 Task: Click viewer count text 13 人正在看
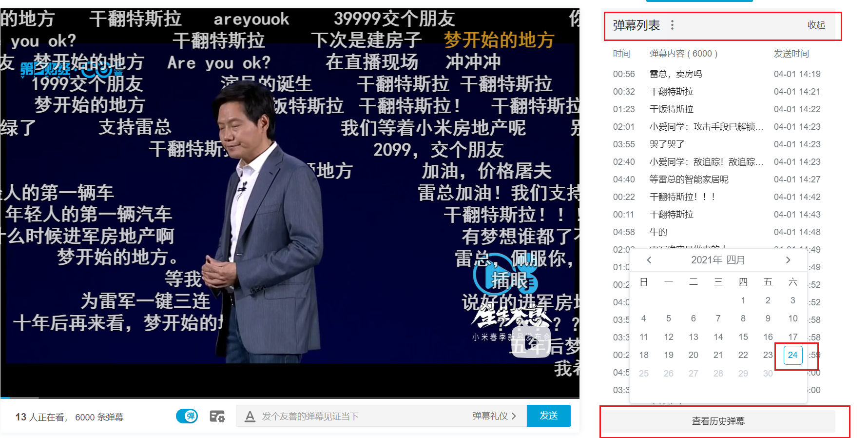pyautogui.click(x=41, y=417)
